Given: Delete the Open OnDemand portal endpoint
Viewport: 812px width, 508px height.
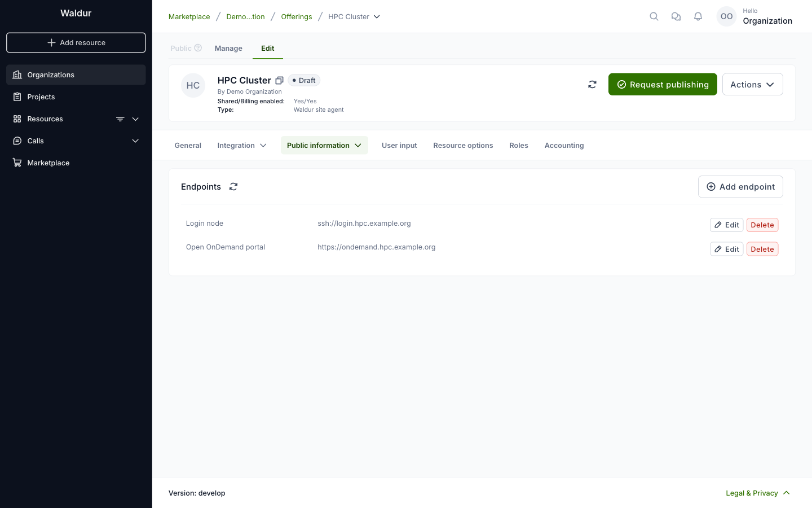Looking at the screenshot, I should click(x=762, y=249).
